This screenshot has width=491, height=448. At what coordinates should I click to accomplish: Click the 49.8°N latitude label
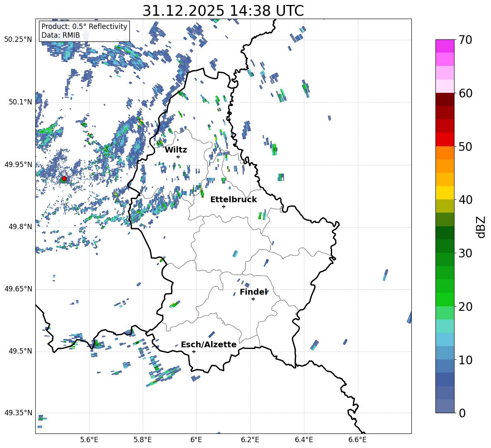pos(20,227)
